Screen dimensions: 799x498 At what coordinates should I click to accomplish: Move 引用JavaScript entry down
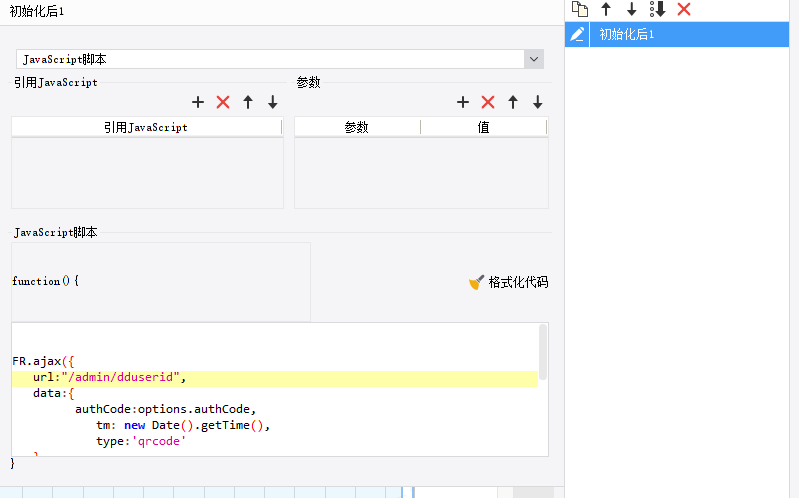coord(272,102)
